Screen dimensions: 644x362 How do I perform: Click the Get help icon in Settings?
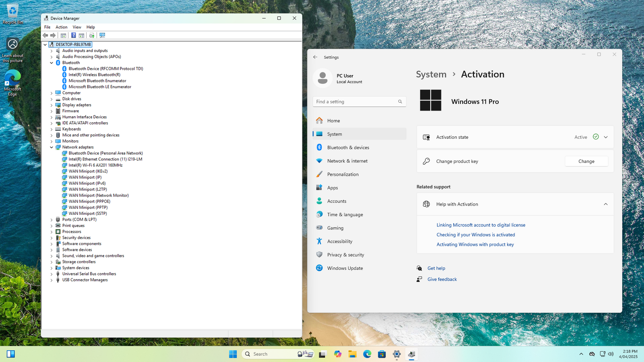pyautogui.click(x=419, y=268)
